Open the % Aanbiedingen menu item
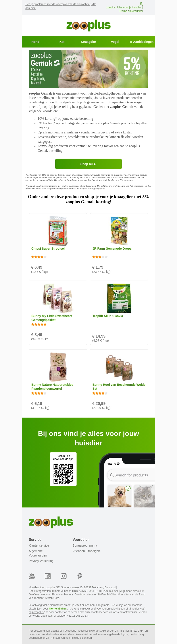The image size is (177, 644). coord(141,42)
